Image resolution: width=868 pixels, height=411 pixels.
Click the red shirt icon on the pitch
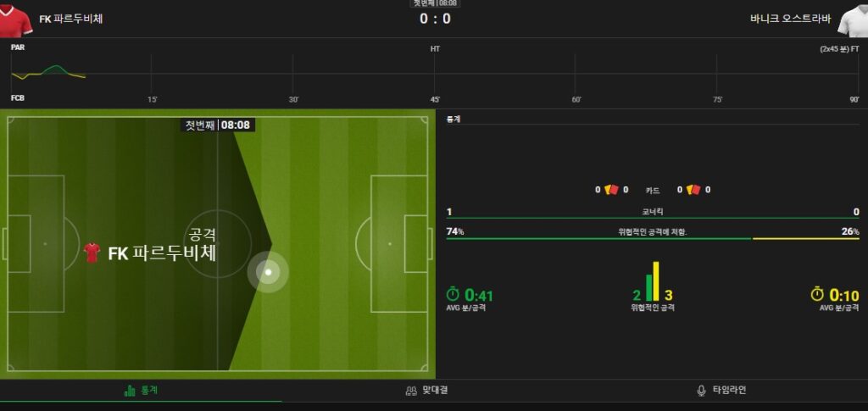click(x=92, y=252)
